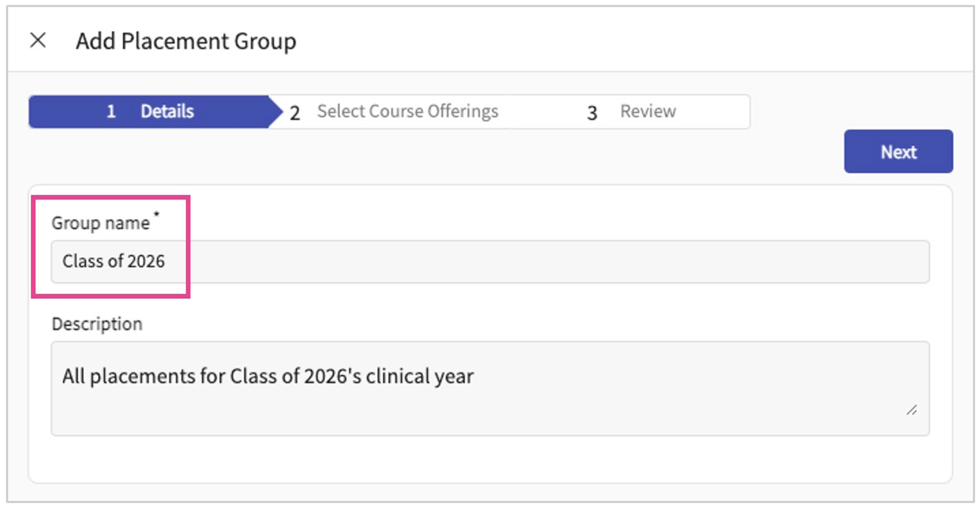Click the required asterisk beside Group name
The width and height of the screenshot is (980, 508).
click(157, 214)
